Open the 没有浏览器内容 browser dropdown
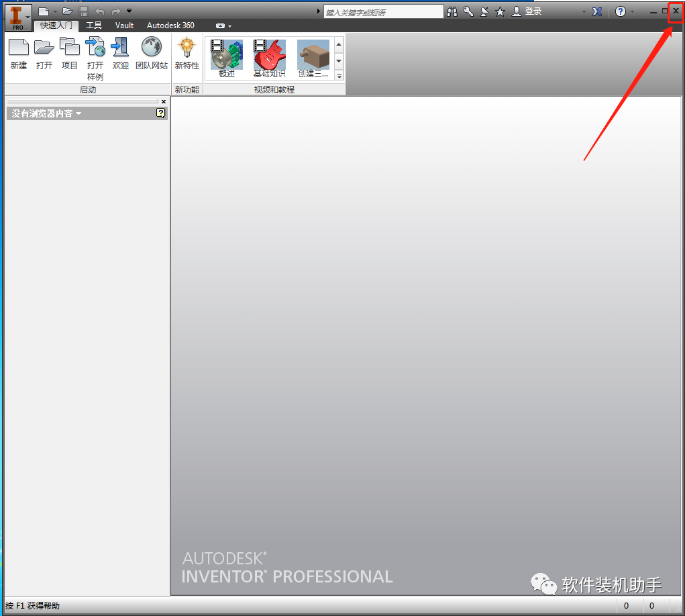Image resolution: width=685 pixels, height=616 pixels. (47, 113)
